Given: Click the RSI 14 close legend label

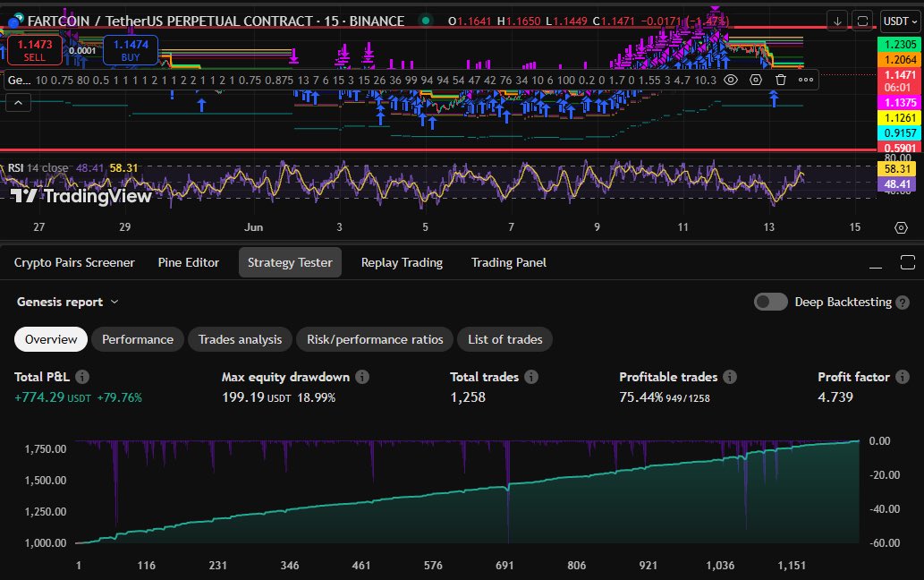Looking at the screenshot, I should pyautogui.click(x=38, y=168).
